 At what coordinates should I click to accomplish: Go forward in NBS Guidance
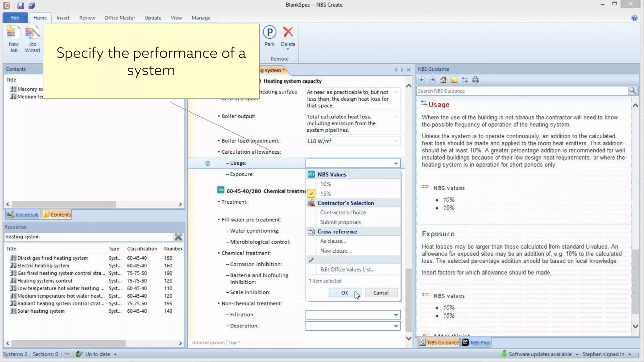[433, 80]
